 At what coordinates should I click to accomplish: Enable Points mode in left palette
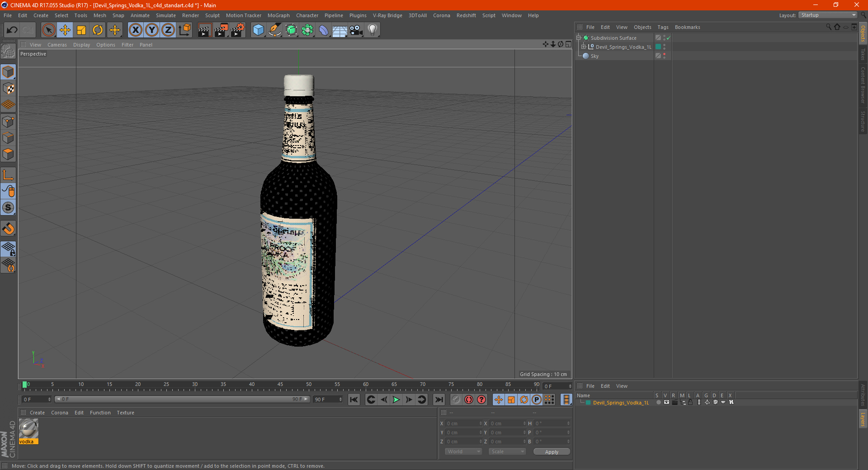point(8,122)
